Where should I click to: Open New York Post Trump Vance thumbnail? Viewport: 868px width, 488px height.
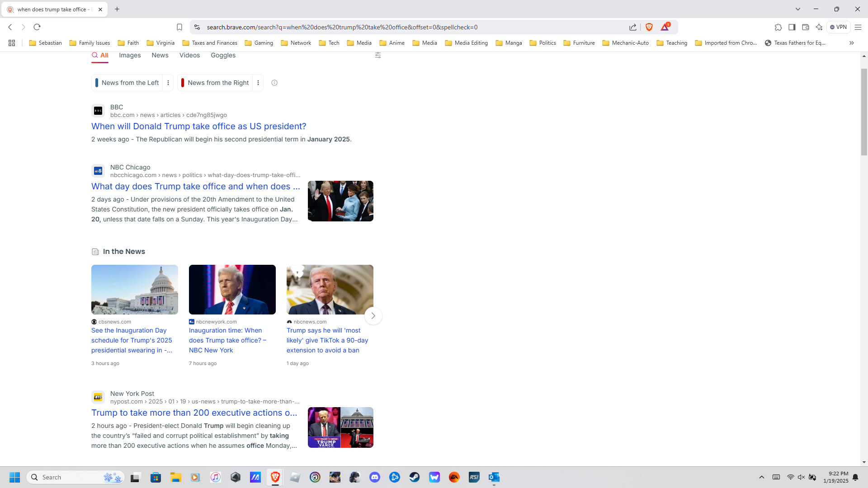click(340, 427)
